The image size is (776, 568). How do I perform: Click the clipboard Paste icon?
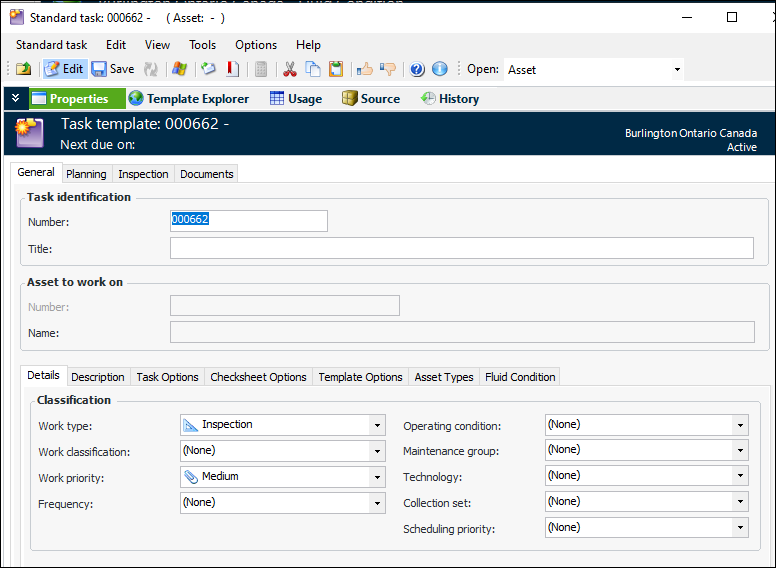pos(336,69)
